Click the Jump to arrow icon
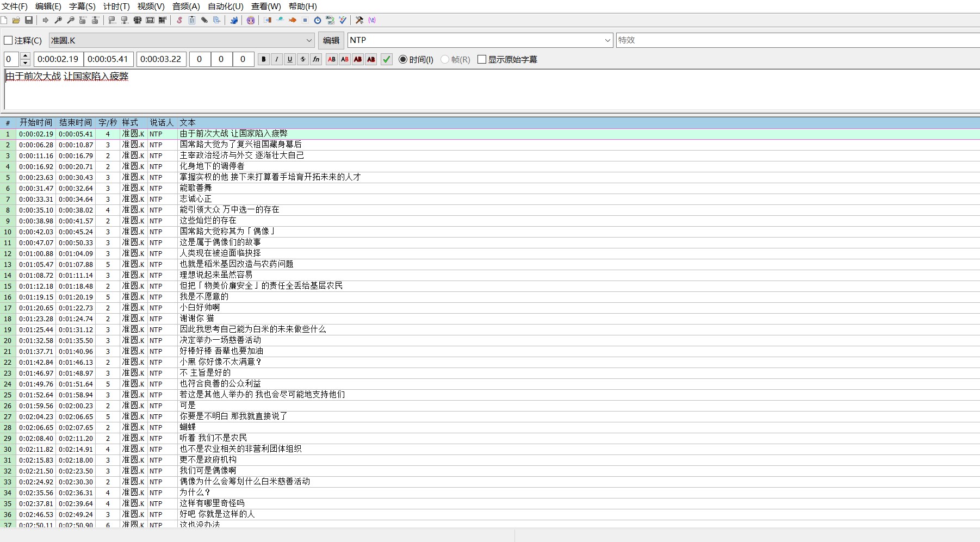Image resolution: width=980 pixels, height=542 pixels. coord(46,20)
